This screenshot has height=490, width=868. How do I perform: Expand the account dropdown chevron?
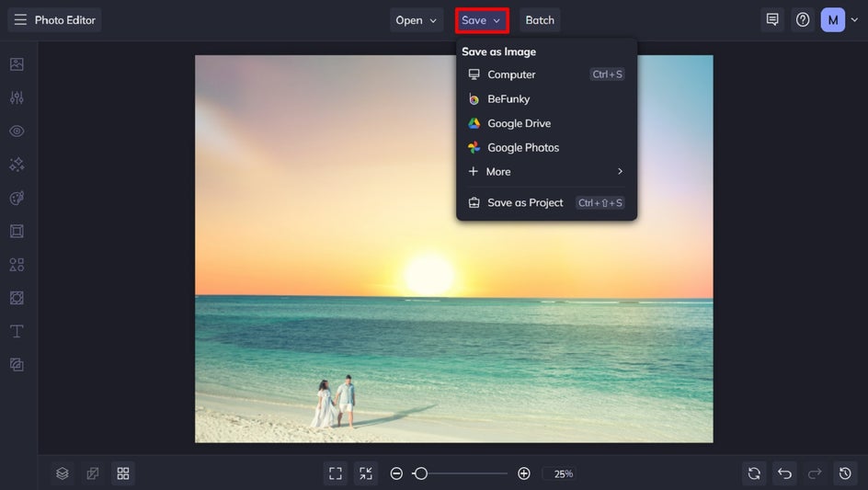coord(855,20)
